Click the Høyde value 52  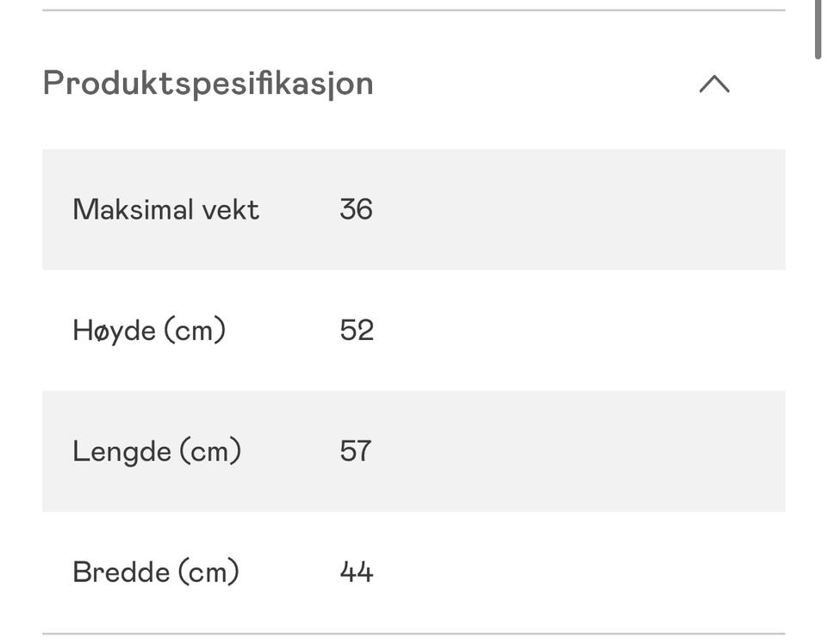(357, 331)
